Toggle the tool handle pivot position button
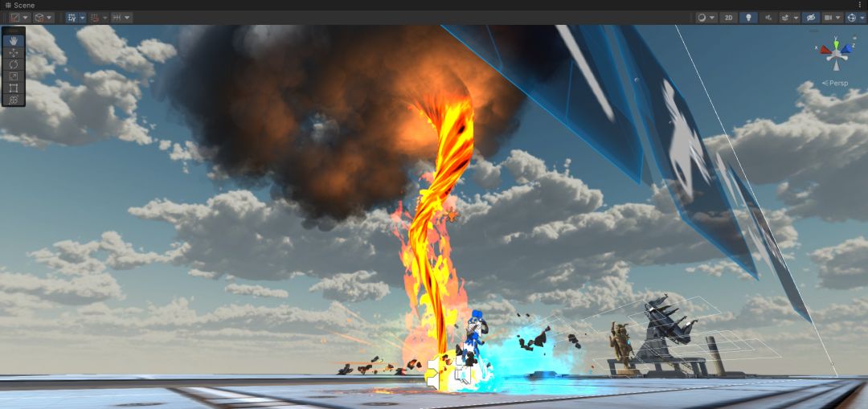This screenshot has height=409, width=868. click(15, 18)
